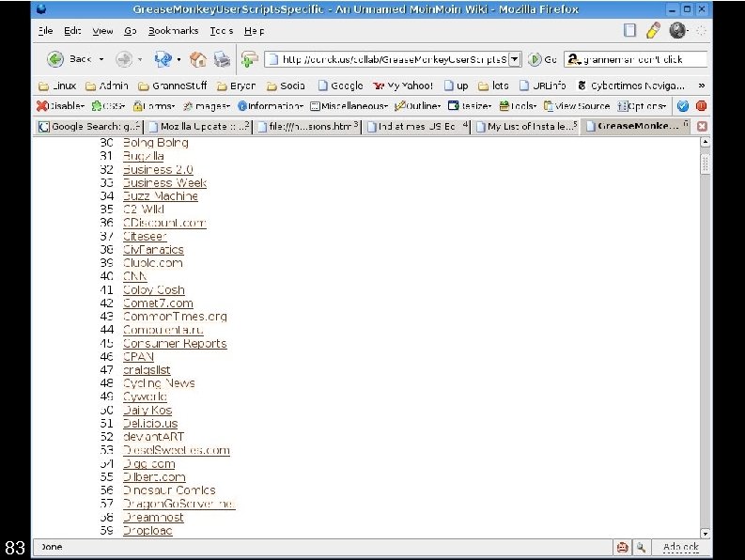Open the My Yahoo! bookmark

pos(403,86)
